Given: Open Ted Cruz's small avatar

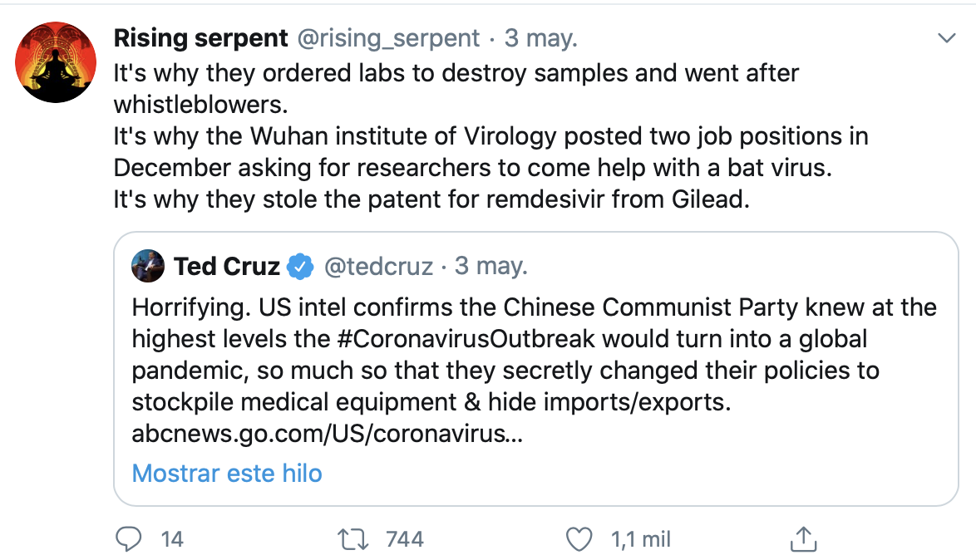Looking at the screenshot, I should (x=148, y=266).
